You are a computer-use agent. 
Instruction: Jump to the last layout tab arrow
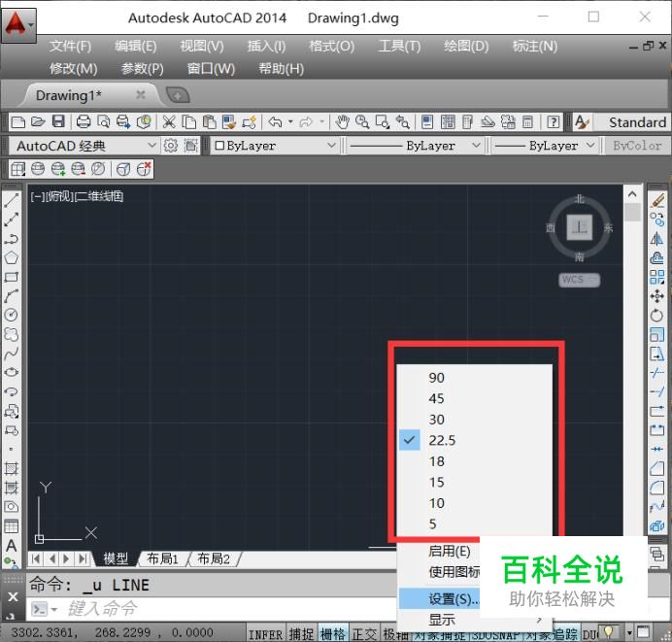pos(83,558)
